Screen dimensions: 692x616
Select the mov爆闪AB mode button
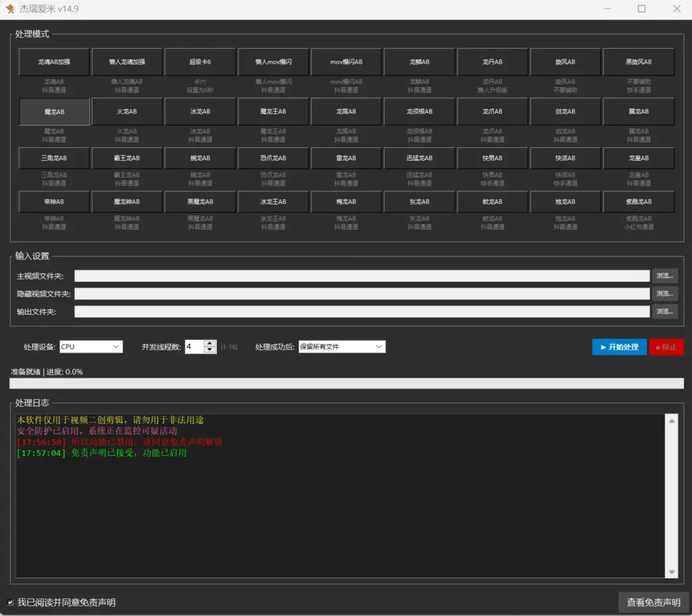(346, 61)
